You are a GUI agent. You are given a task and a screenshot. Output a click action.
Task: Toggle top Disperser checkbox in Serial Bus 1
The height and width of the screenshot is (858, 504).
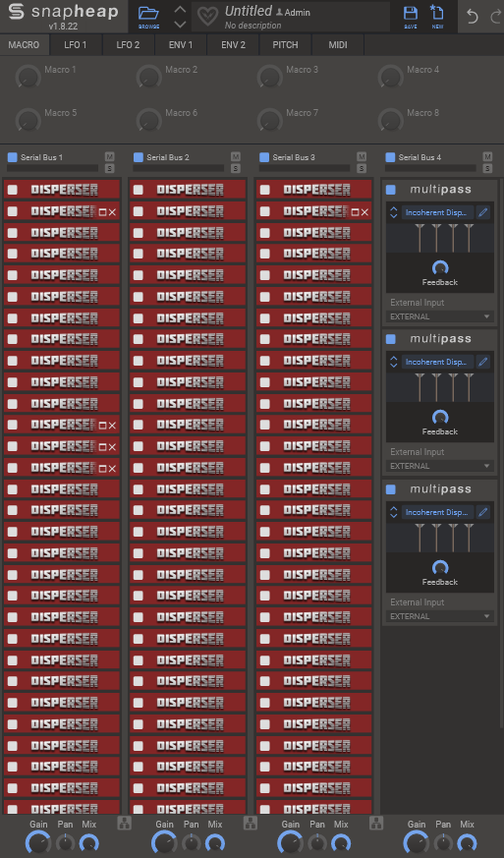click(13, 190)
